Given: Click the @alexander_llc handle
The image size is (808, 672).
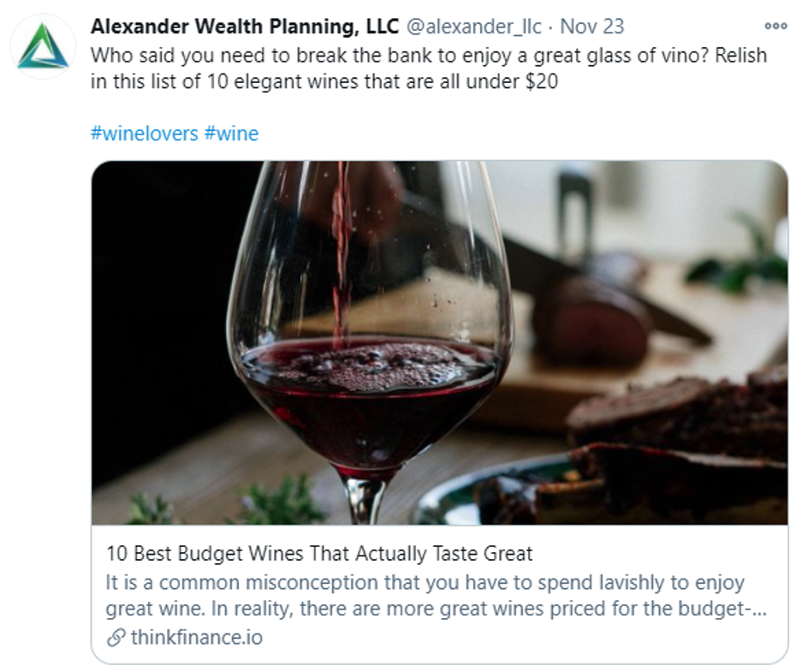Looking at the screenshot, I should (473, 27).
